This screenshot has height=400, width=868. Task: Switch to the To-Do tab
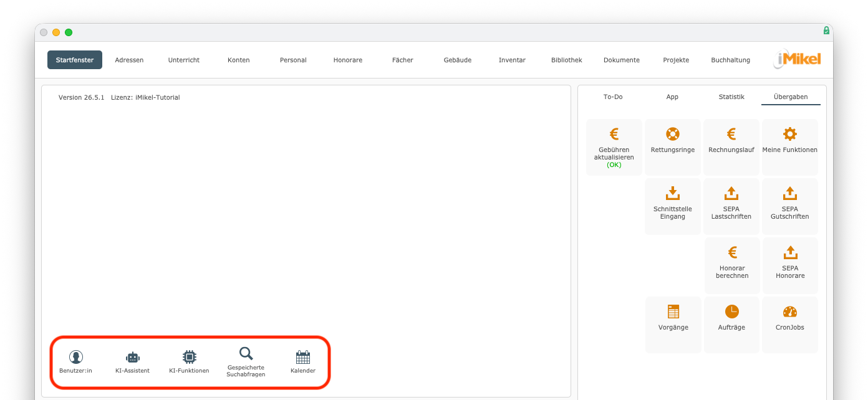point(613,97)
